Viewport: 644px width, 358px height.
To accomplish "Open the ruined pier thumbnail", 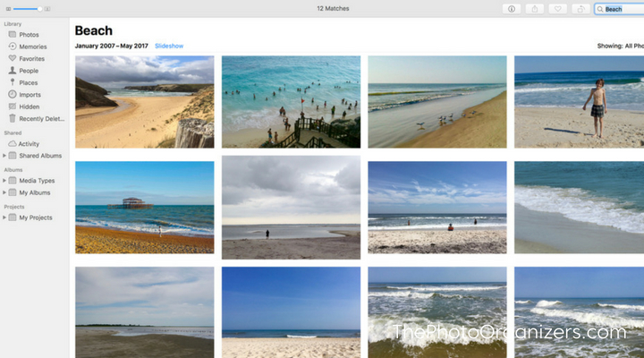I will [145, 207].
